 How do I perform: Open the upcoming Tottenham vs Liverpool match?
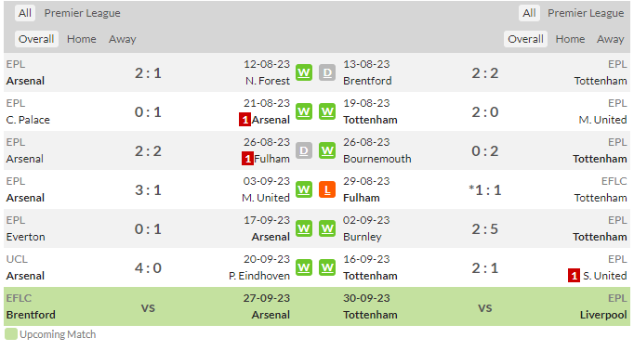[485, 306]
